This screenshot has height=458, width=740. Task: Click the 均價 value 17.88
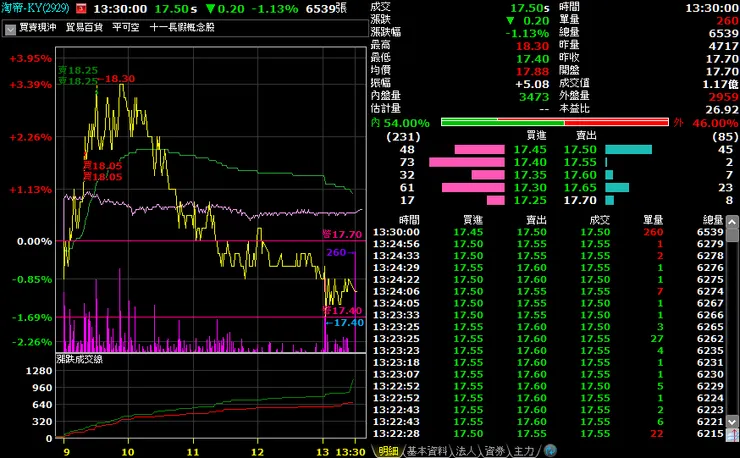click(532, 71)
